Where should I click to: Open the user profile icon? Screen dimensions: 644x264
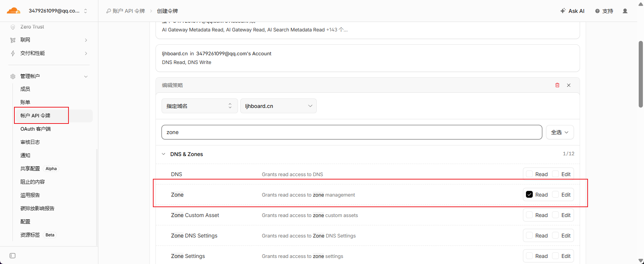[x=625, y=11]
